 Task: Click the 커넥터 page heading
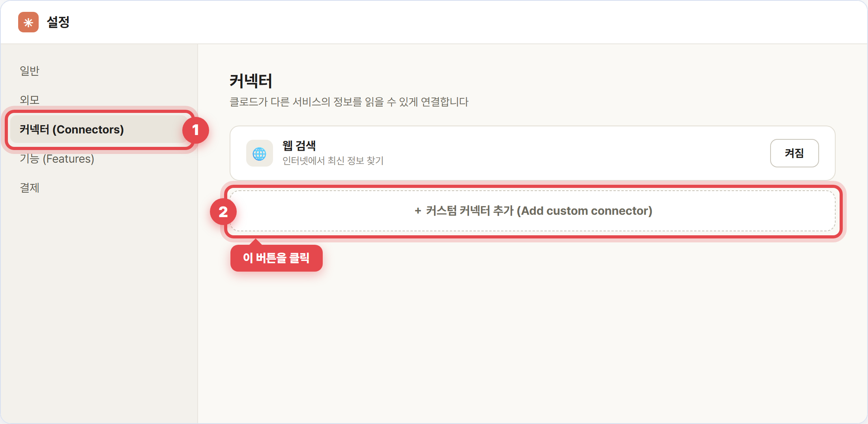click(251, 81)
